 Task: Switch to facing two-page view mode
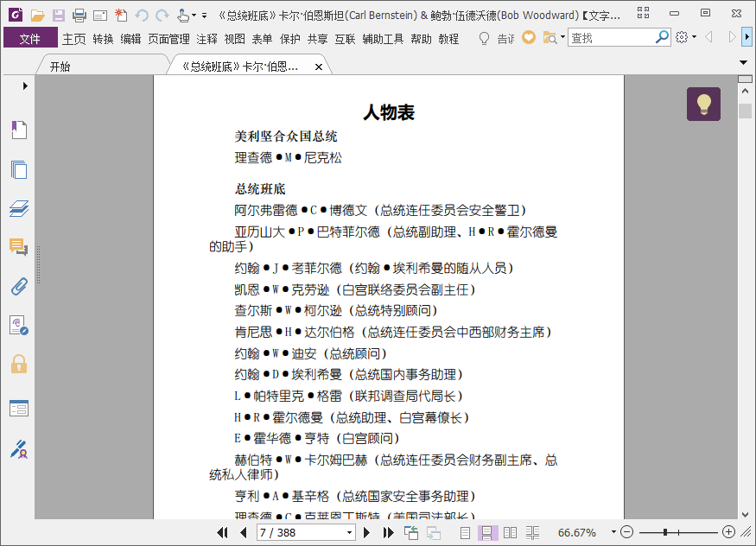510,533
